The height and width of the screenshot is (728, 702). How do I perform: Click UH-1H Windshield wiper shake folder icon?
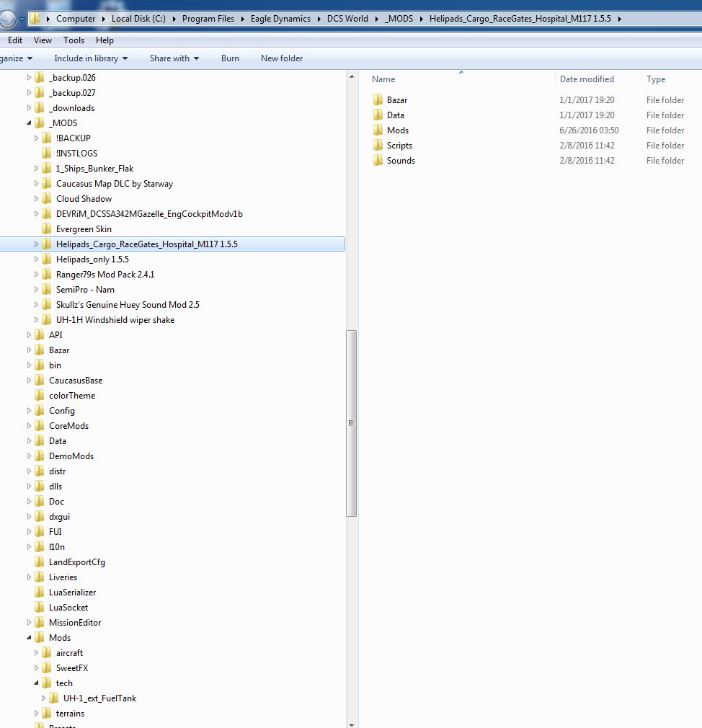tap(46, 320)
